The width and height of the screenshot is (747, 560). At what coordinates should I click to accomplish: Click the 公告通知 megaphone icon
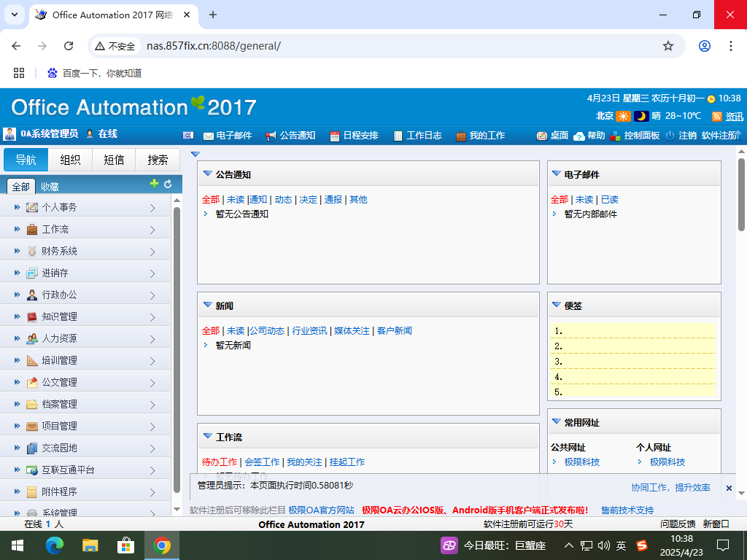(x=271, y=136)
